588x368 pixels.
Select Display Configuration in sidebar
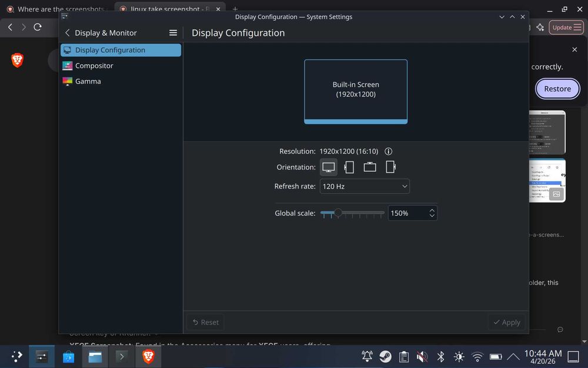(x=121, y=50)
